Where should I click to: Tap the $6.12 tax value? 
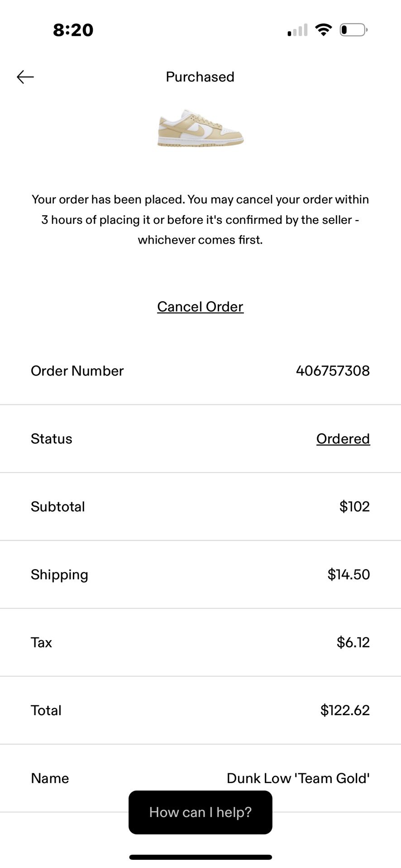(x=353, y=642)
